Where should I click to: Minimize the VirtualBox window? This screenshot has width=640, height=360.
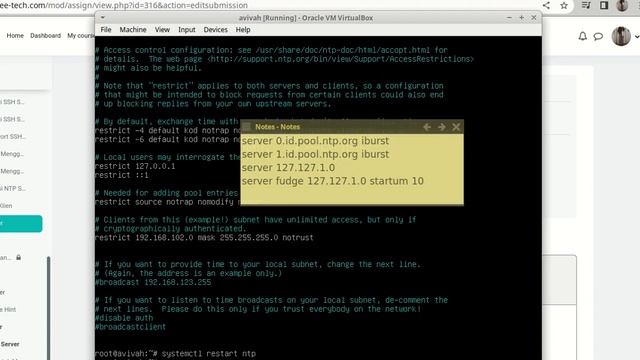coord(509,18)
